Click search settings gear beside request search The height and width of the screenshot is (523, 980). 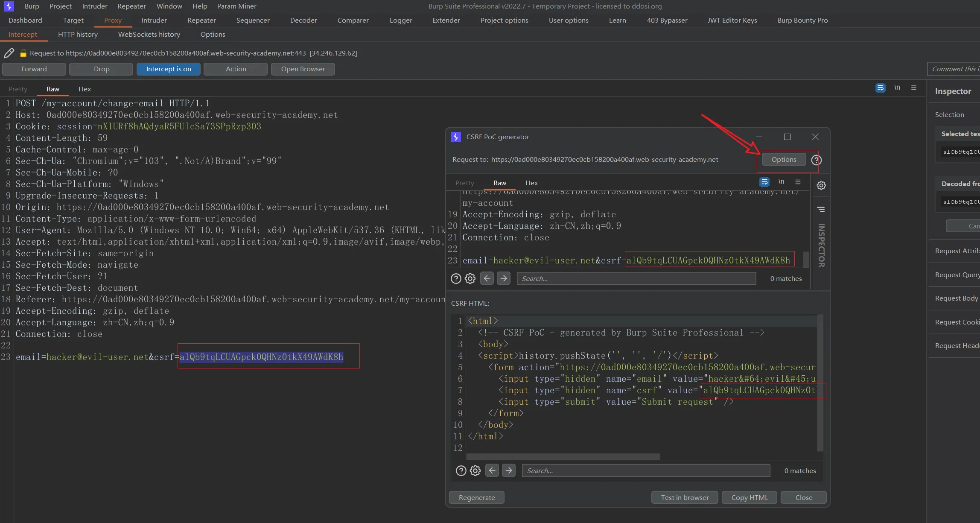point(470,279)
